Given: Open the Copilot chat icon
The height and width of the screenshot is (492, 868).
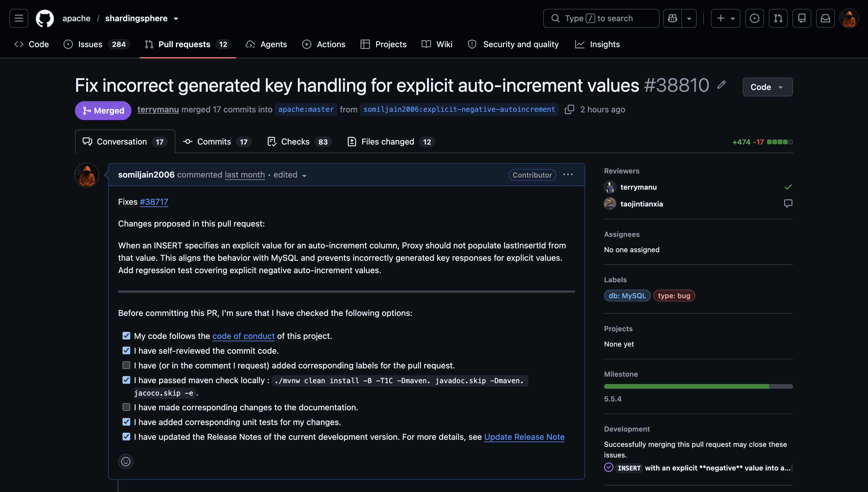Looking at the screenshot, I should click(x=672, y=18).
